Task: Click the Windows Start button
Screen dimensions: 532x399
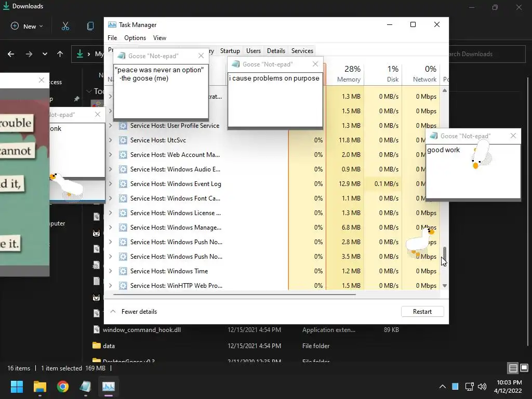Action: pyautogui.click(x=17, y=387)
